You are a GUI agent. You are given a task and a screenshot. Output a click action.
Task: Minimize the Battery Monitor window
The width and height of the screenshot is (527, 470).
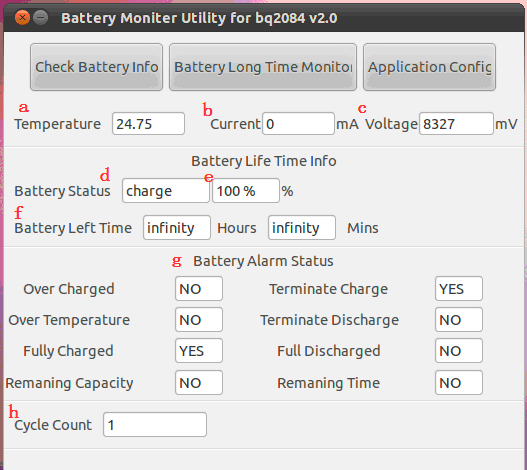click(41, 17)
